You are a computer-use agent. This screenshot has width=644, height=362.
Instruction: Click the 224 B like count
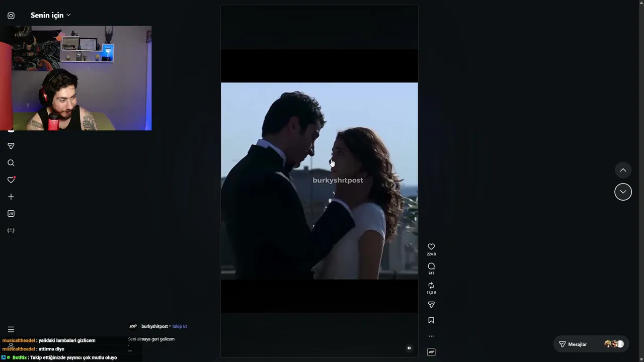[x=431, y=254]
